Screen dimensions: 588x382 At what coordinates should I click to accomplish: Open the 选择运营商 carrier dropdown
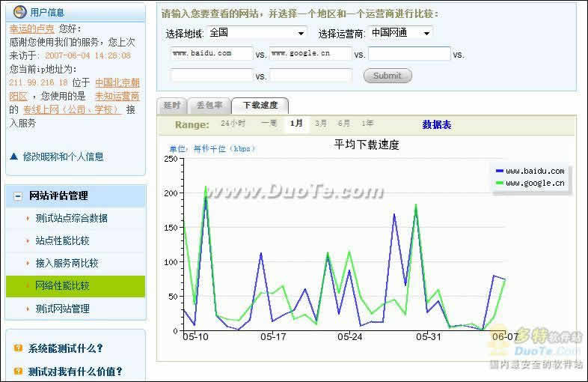coord(400,33)
